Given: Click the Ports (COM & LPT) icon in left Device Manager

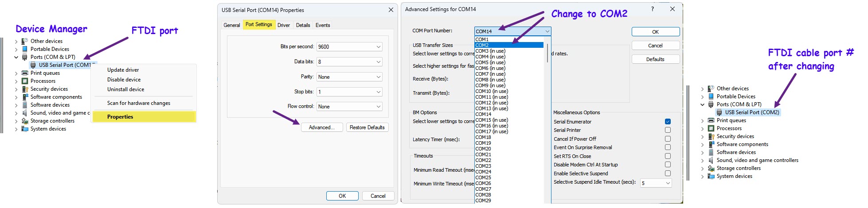Looking at the screenshot, I should click(x=25, y=57).
